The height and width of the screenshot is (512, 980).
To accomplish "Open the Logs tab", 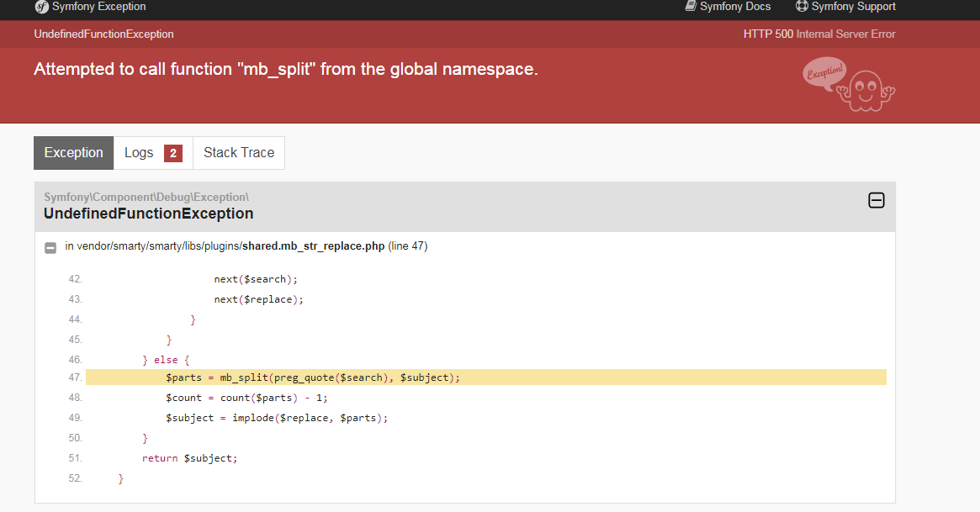I will coord(153,153).
